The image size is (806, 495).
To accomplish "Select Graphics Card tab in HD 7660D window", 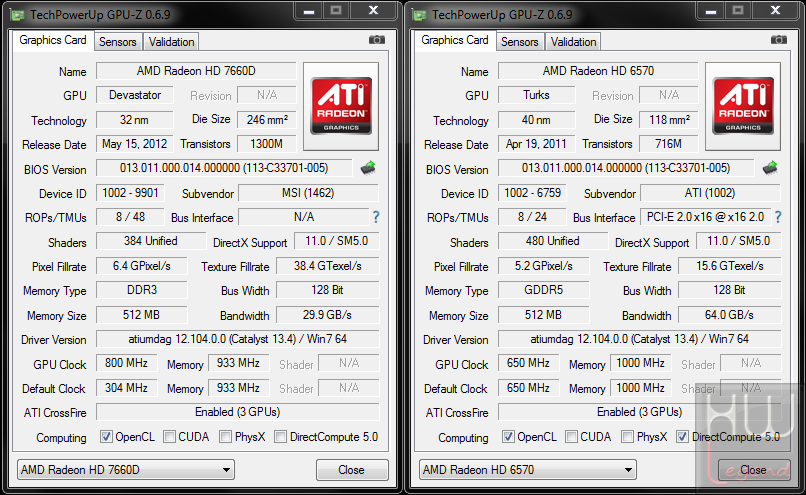I will [53, 40].
